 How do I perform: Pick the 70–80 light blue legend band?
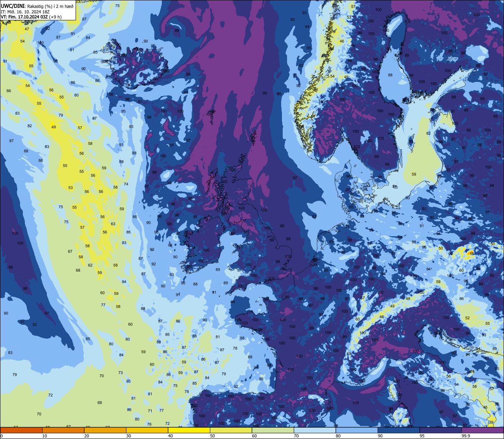pyautogui.click(x=315, y=430)
